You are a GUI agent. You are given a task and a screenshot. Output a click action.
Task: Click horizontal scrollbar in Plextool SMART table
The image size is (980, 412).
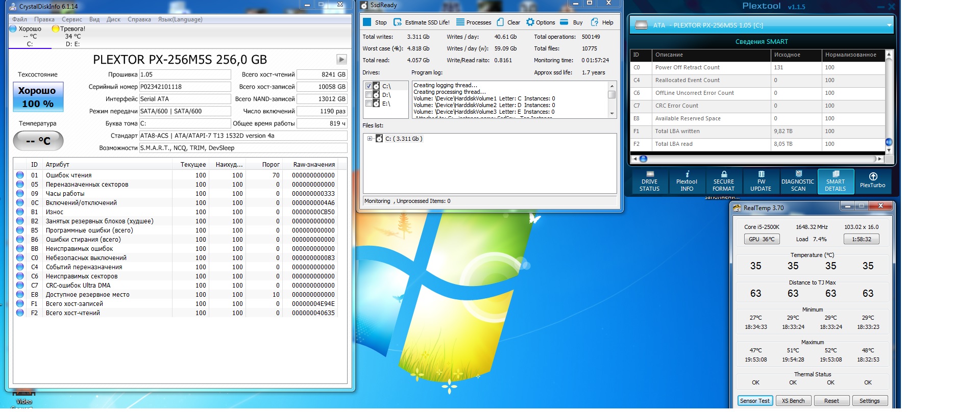758,159
